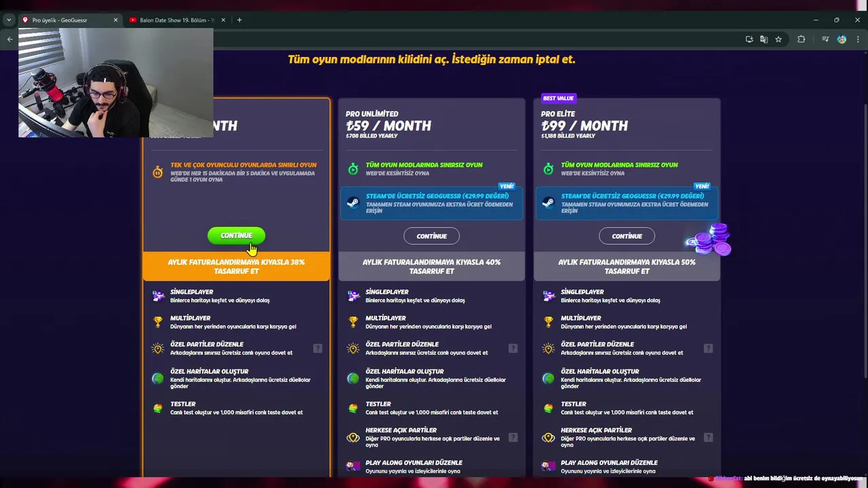Click the Multiplayer heading in Pro Elite
Viewport: 868px width, 488px height.
click(580, 318)
